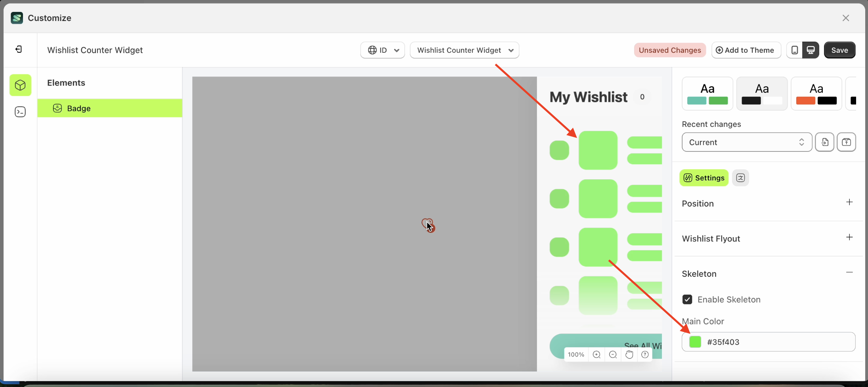This screenshot has height=387, width=868.
Task: Open the ID language dropdown
Action: pyautogui.click(x=382, y=50)
